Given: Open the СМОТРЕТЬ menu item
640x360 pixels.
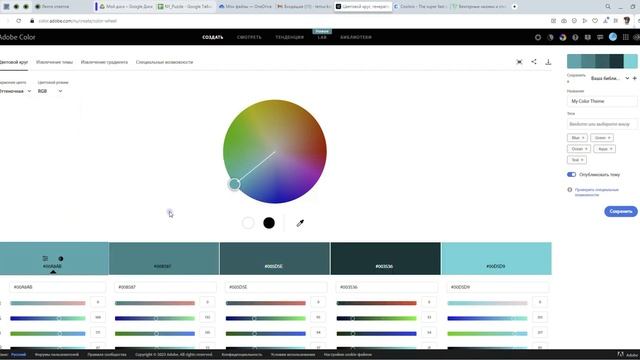Looking at the screenshot, I should coord(249,37).
